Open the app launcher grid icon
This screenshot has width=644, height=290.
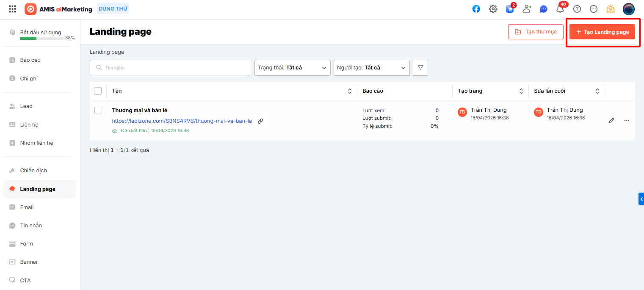[x=13, y=9]
